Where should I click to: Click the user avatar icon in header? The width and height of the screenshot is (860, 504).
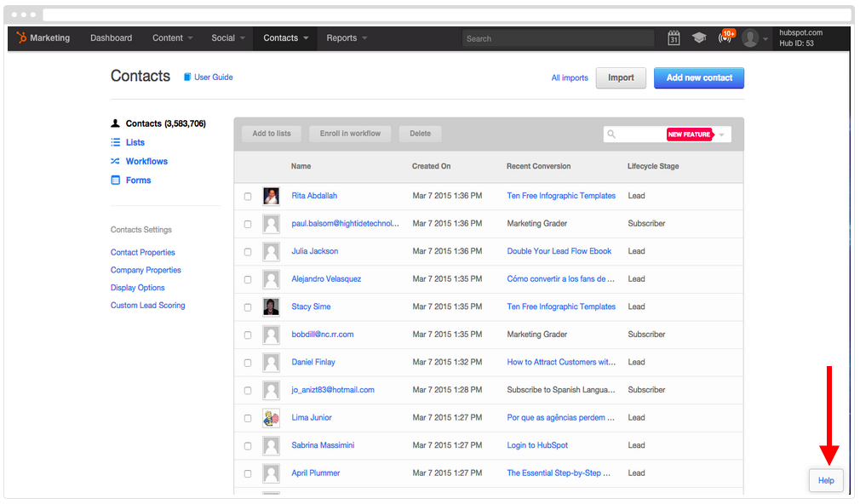tap(750, 38)
